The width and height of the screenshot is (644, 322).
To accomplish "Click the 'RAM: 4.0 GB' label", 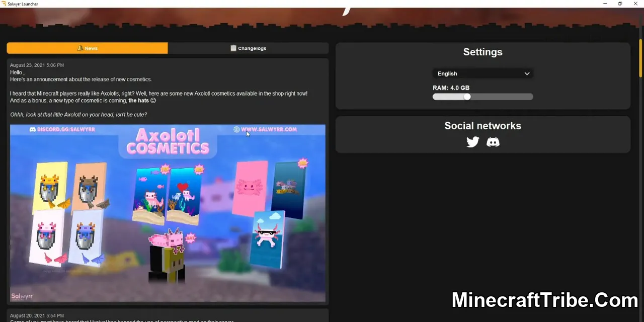I will tap(451, 88).
